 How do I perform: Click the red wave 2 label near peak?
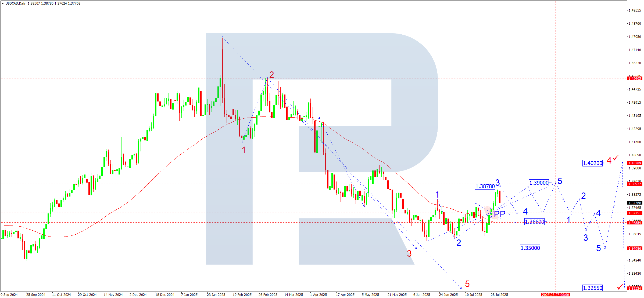(x=271, y=75)
